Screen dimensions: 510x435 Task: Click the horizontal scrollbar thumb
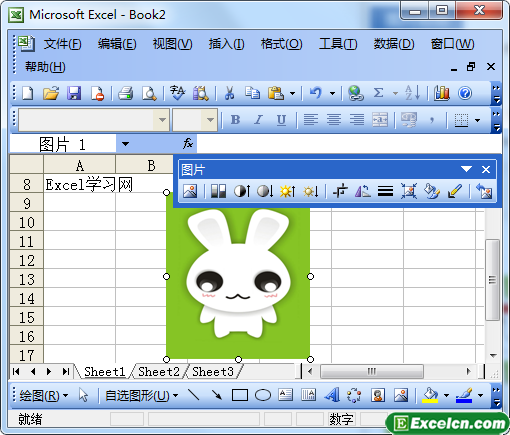tap(372, 371)
